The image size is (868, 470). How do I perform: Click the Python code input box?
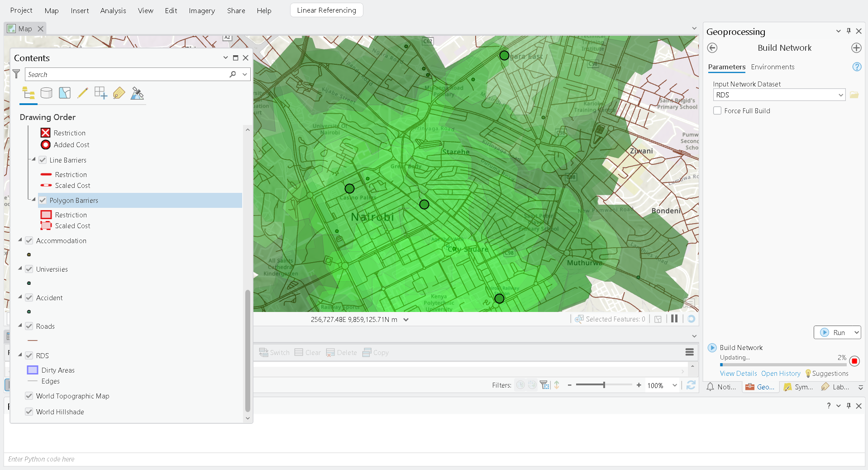[434, 459]
